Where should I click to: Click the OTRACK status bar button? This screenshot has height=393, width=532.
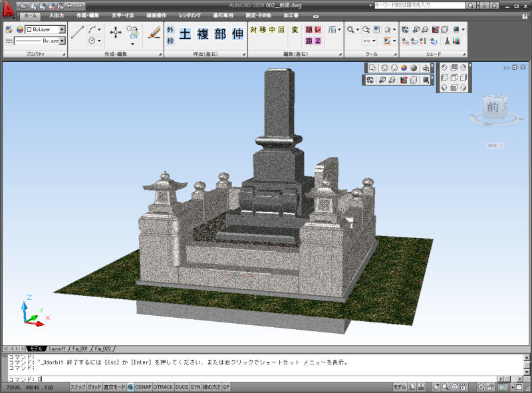[163, 386]
